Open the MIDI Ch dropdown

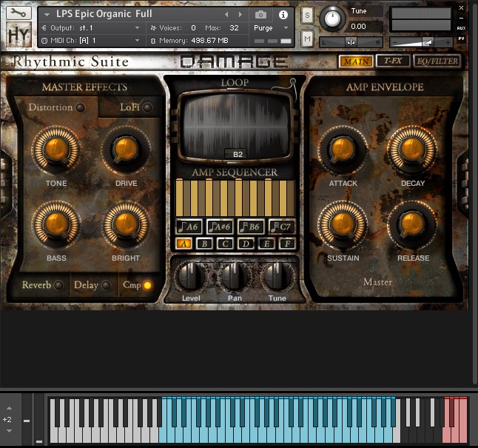(90, 40)
